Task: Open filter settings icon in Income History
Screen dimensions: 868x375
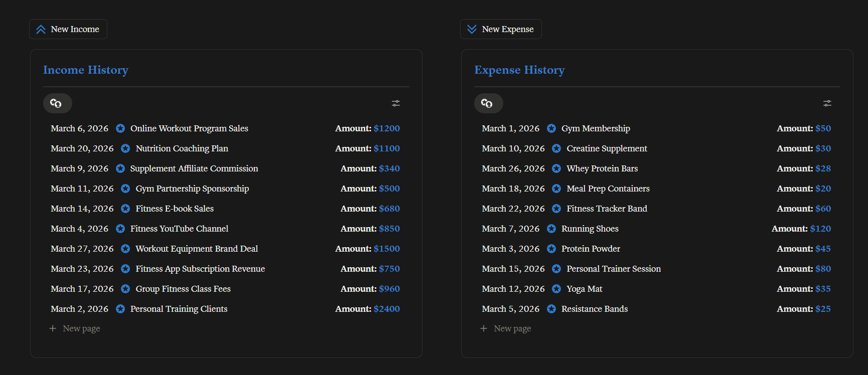Action: pyautogui.click(x=396, y=103)
